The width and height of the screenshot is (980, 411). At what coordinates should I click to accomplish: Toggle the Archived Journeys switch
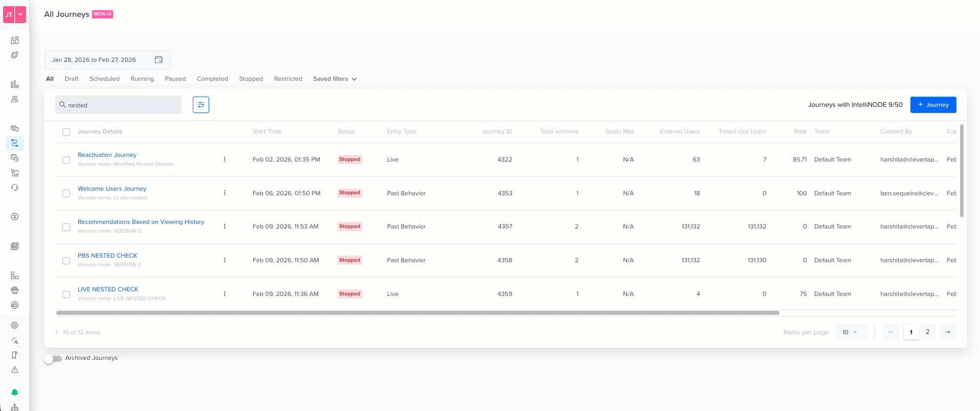point(53,358)
